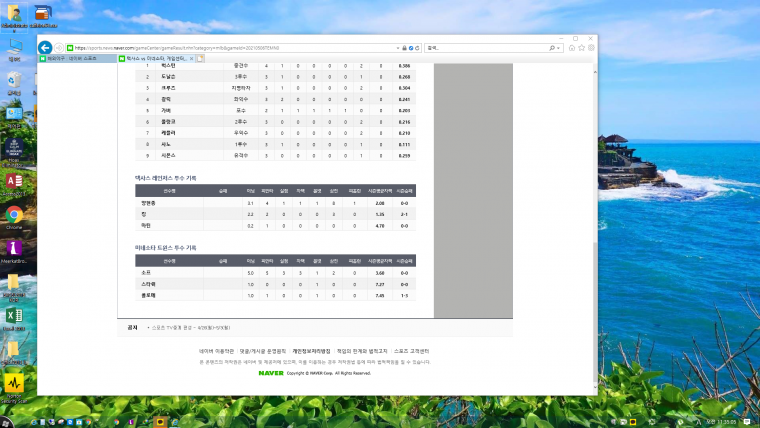Open the Control Panel desktop icon
760x428 pixels.
click(x=14, y=117)
